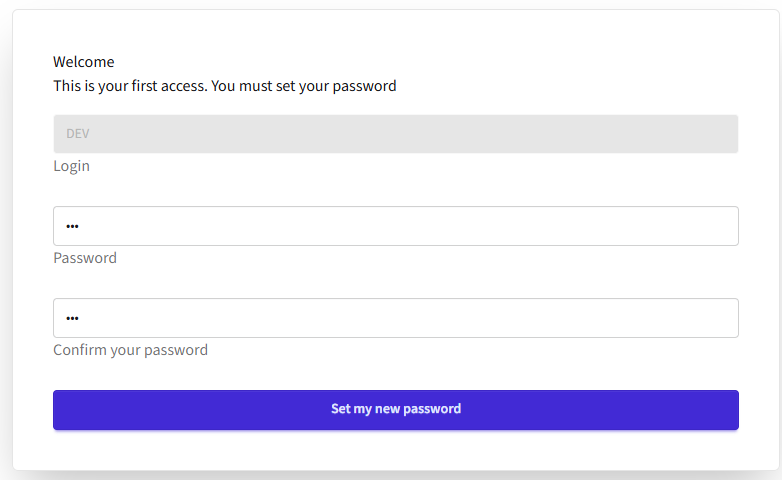Click the purple submit button label
This screenshot has height=480, width=782.
click(x=396, y=409)
